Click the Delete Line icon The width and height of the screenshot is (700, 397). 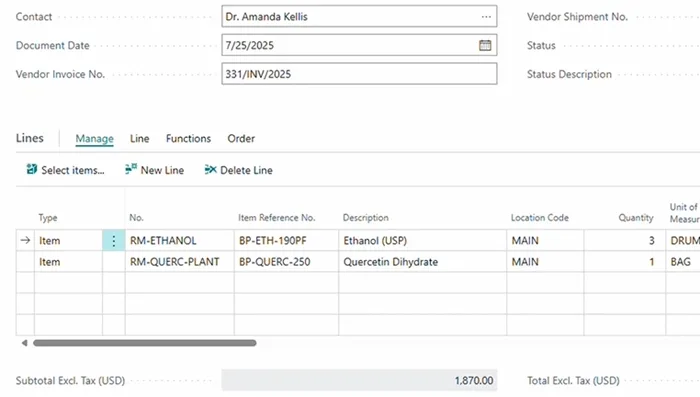[210, 170]
